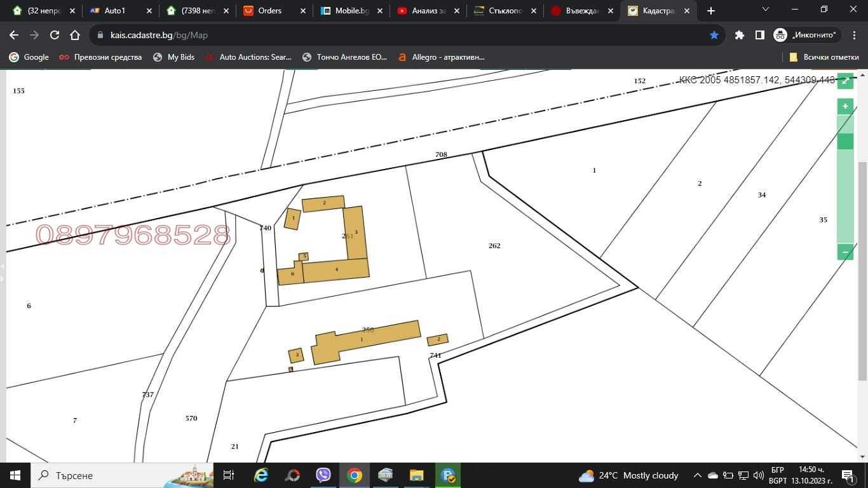Screen dimensions: 868x488
Task: Close the Orders tab
Action: 302,11
